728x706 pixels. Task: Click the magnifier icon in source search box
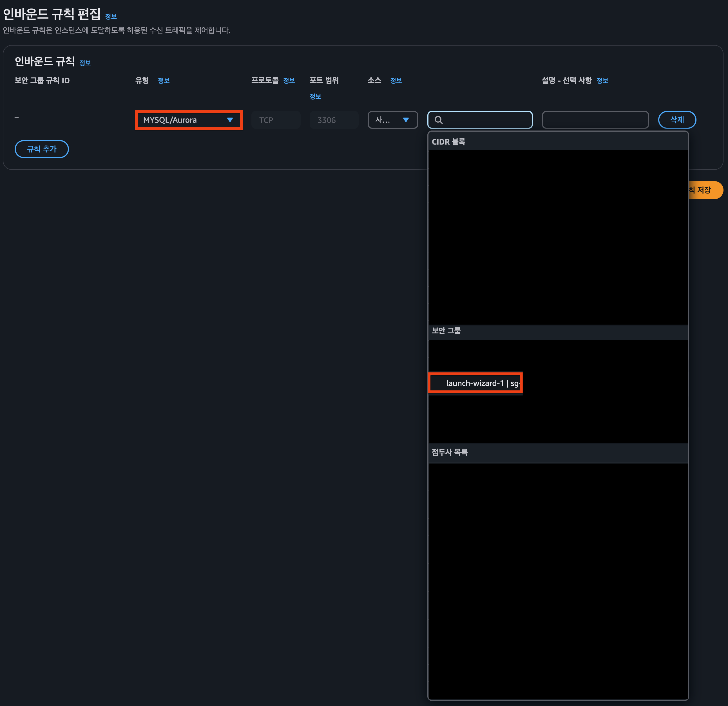tap(438, 120)
